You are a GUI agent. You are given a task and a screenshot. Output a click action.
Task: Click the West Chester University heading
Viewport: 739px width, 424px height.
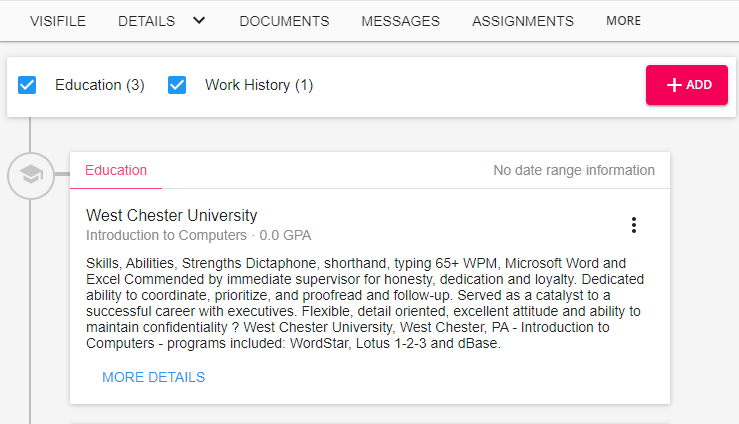tap(171, 215)
